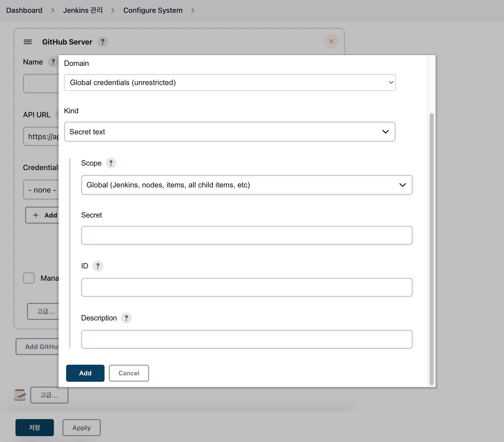Open help icon next to Scope

[111, 163]
